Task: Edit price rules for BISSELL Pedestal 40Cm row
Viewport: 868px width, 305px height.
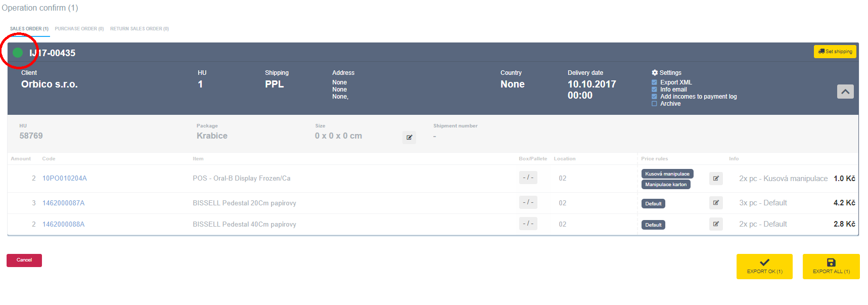Action: pos(716,224)
